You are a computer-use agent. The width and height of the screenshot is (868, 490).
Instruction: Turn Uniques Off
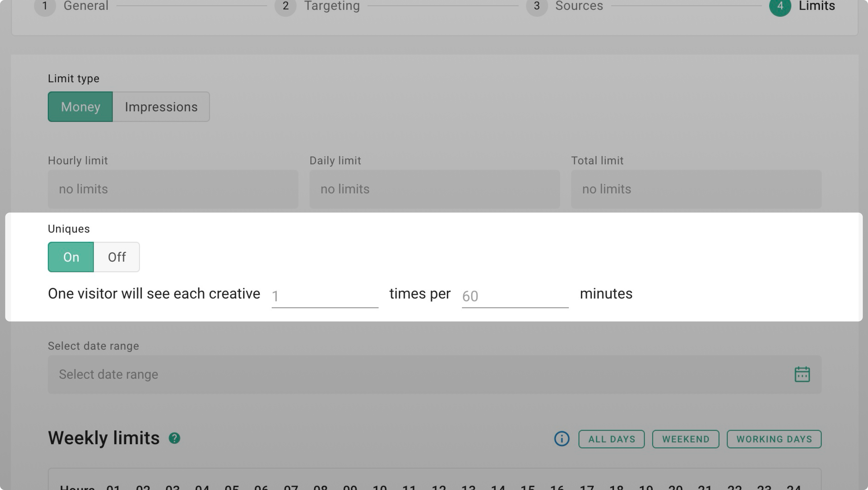click(117, 257)
